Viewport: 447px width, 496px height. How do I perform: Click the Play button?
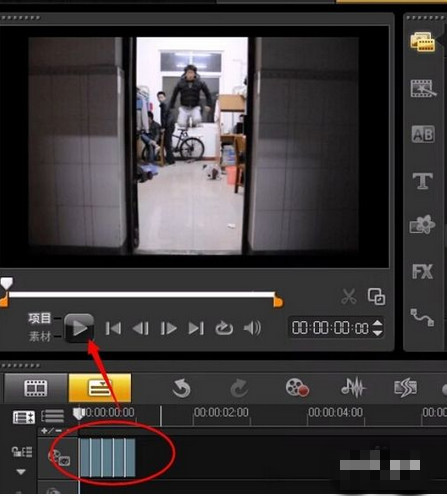(79, 328)
